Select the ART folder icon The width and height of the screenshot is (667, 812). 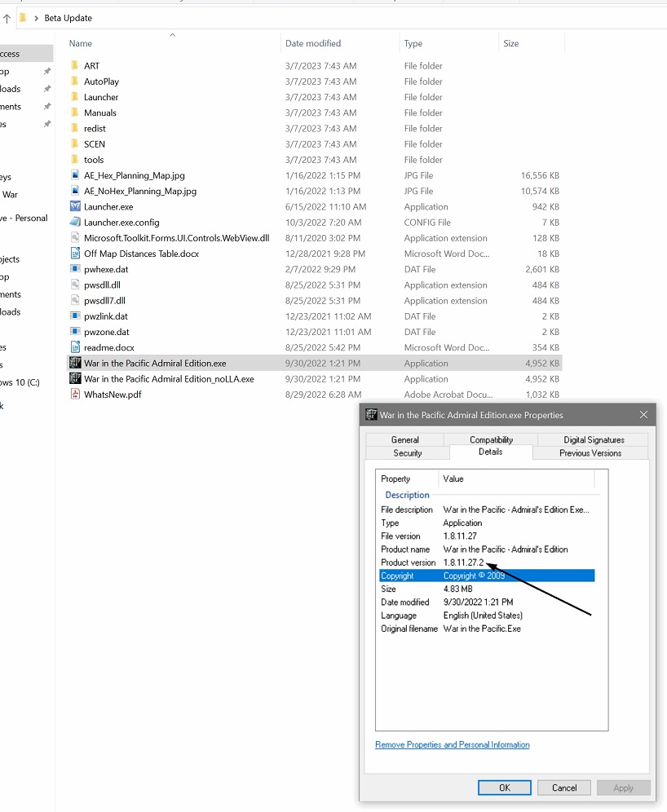point(75,66)
